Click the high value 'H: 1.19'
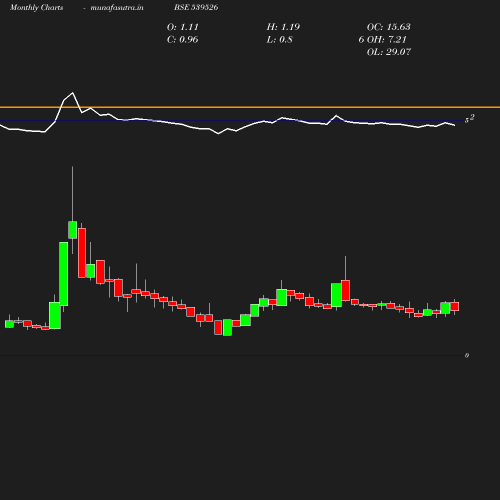This screenshot has height=500, width=500. 283,27
